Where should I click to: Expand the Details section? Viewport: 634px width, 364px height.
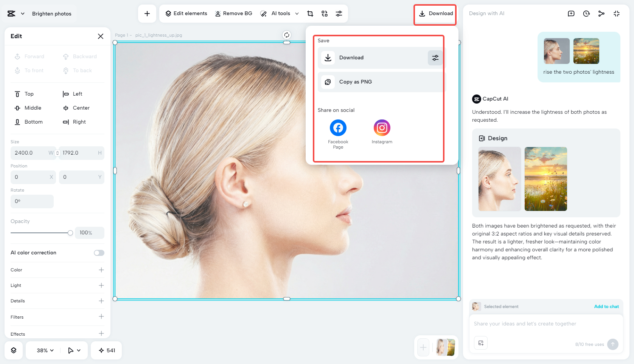click(101, 301)
